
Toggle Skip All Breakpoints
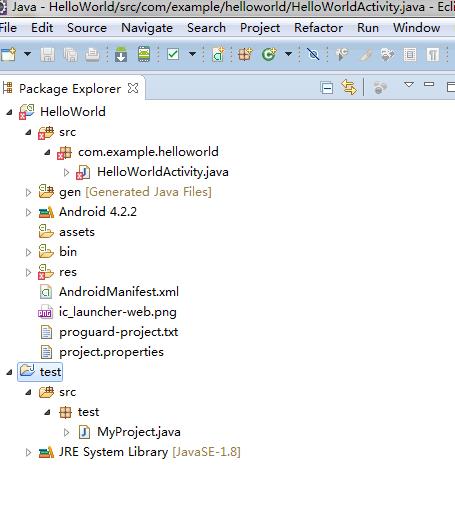pos(313,54)
